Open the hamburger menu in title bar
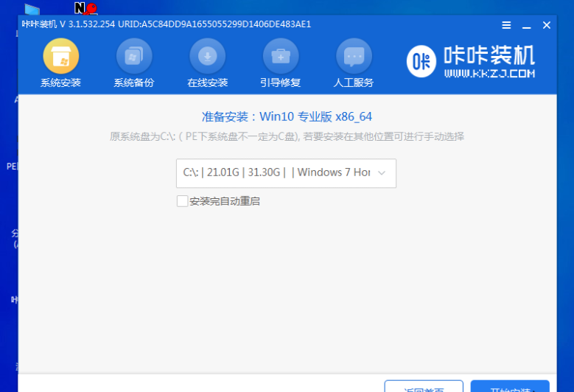 [506, 25]
